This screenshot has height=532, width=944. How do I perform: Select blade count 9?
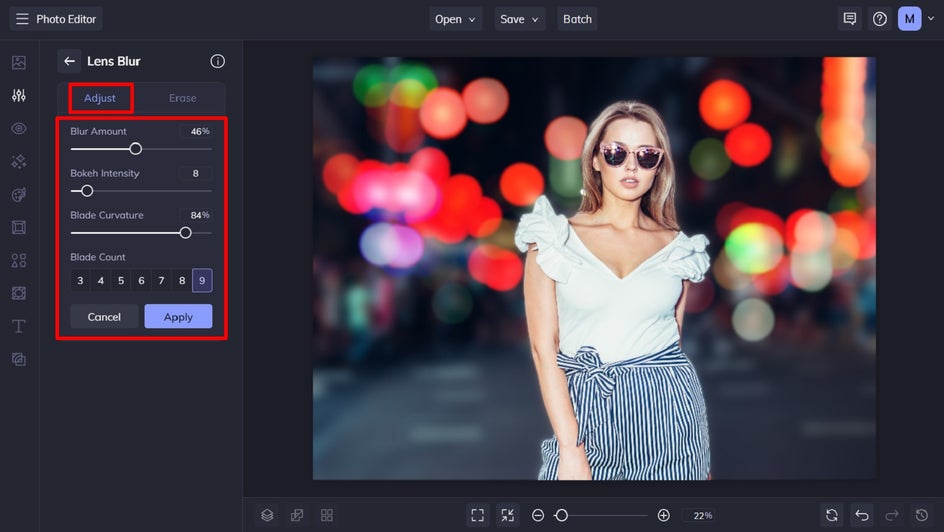[202, 281]
